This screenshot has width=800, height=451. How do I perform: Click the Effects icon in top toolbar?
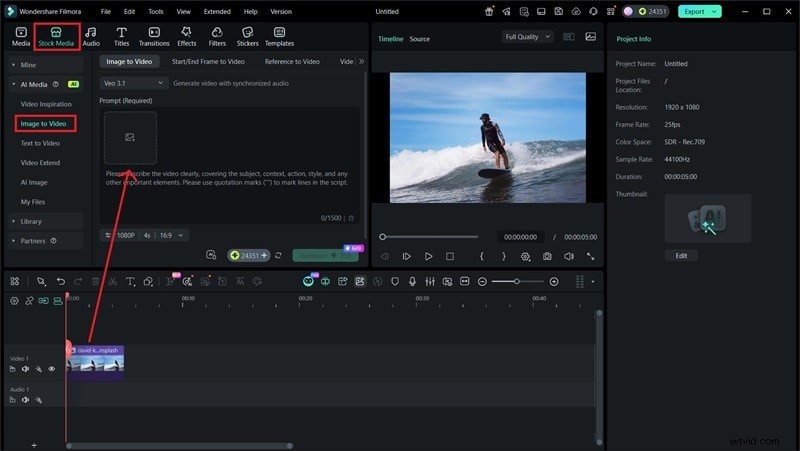click(x=187, y=37)
